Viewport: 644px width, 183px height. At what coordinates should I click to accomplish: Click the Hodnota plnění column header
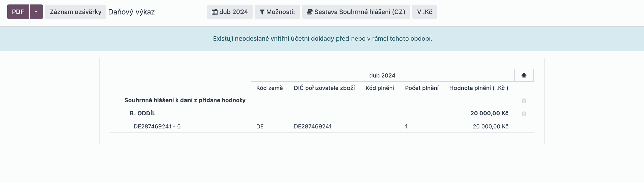(479, 88)
